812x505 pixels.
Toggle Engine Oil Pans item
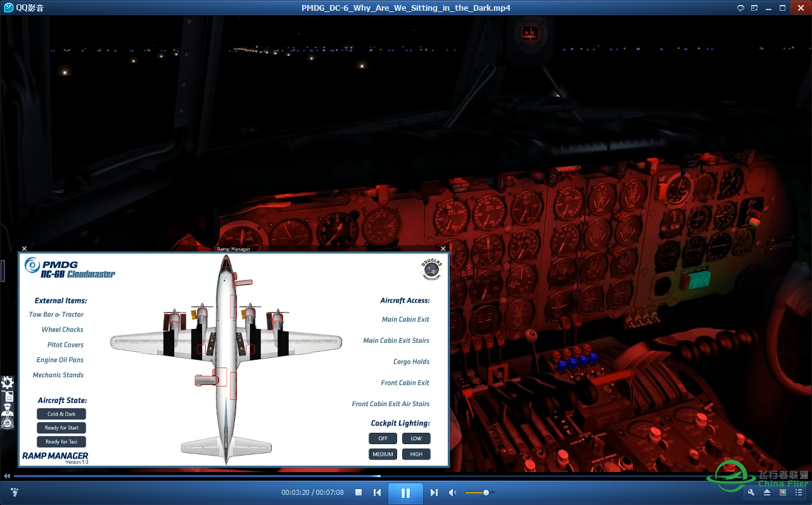click(x=60, y=360)
